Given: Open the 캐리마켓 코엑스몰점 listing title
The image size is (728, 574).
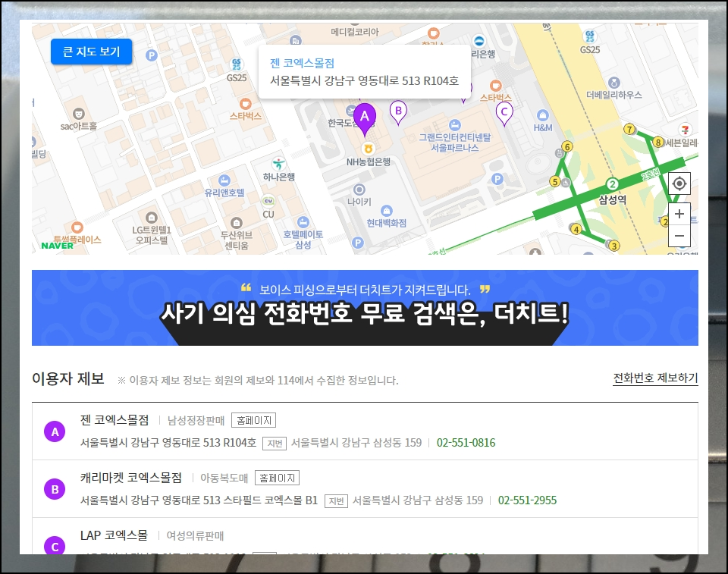Looking at the screenshot, I should 131,478.
